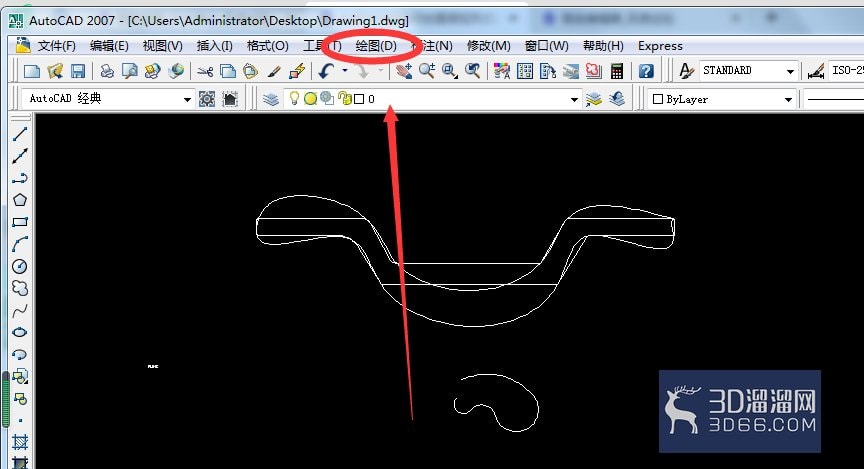Image resolution: width=864 pixels, height=469 pixels.
Task: Open the Block Editor lightning icon
Action: tap(298, 71)
